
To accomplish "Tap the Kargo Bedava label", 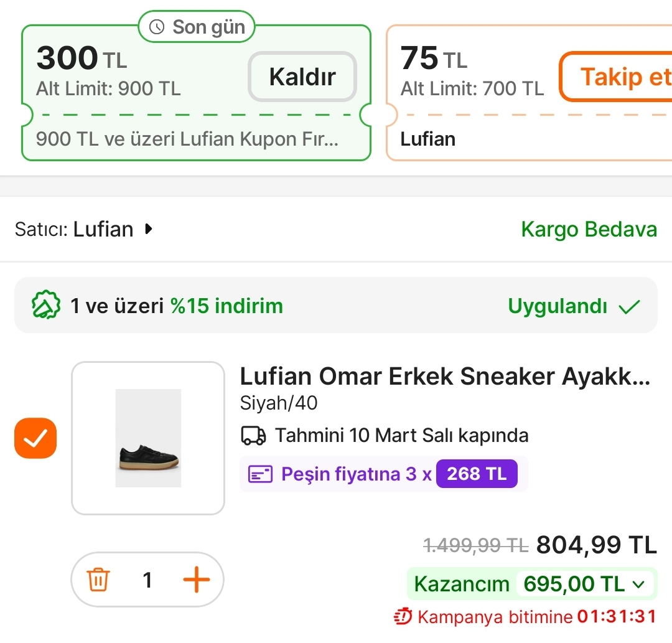I will [589, 229].
